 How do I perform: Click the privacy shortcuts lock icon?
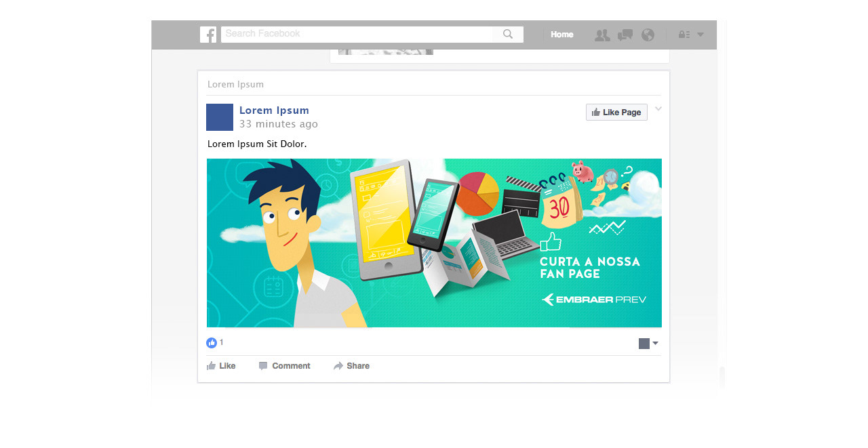684,35
